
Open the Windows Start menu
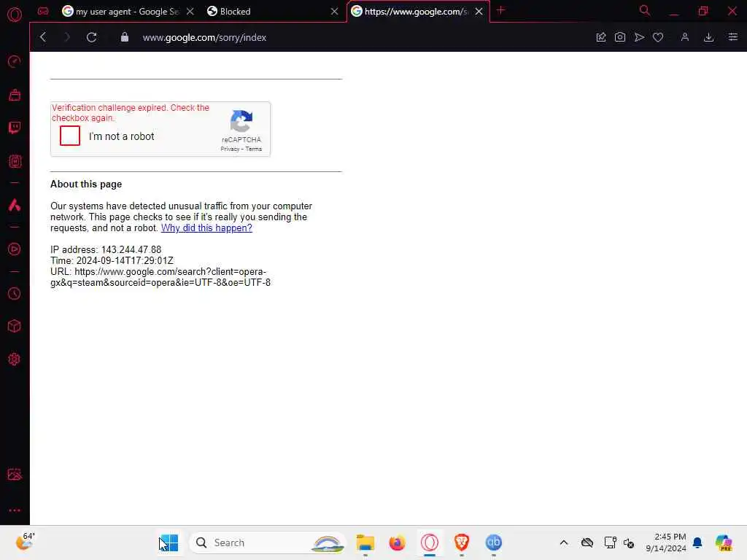pyautogui.click(x=169, y=542)
